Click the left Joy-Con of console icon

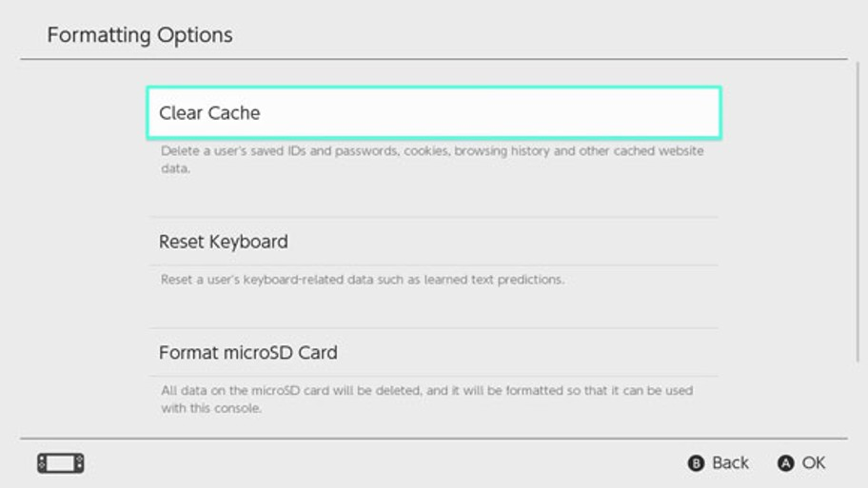42,463
